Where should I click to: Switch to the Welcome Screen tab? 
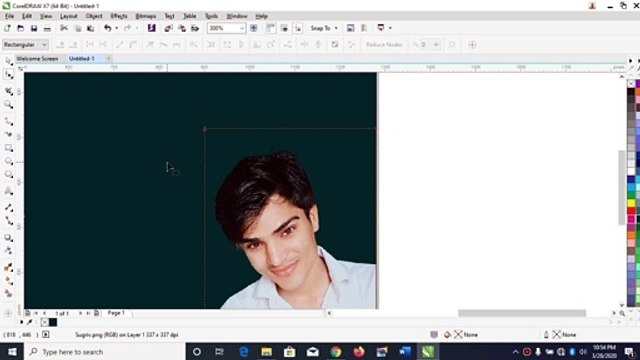click(x=38, y=59)
